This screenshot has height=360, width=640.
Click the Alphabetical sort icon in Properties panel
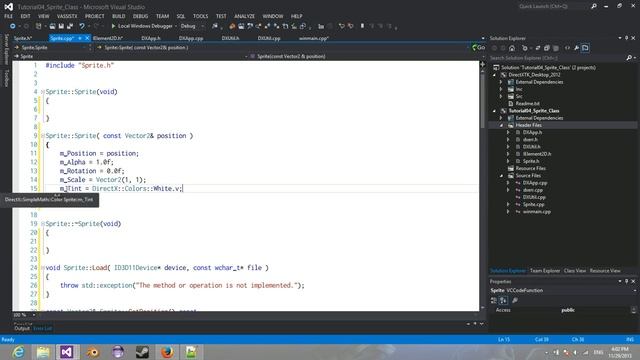click(503, 300)
